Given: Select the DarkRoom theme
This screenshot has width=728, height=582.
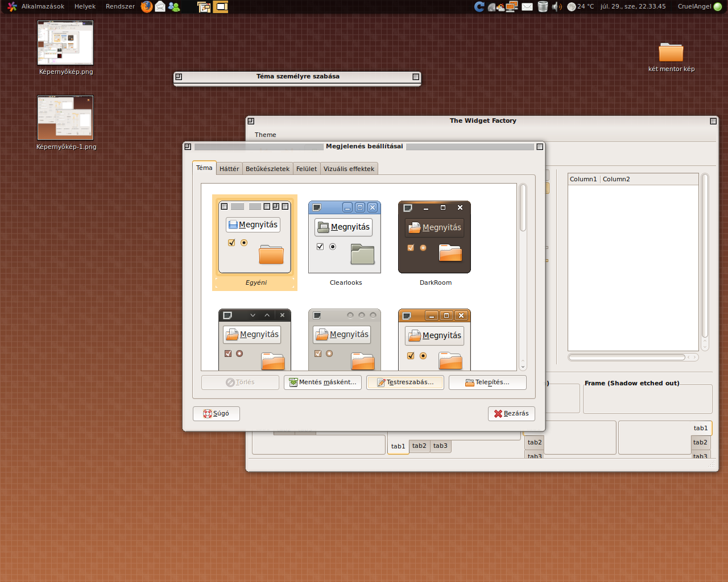Looking at the screenshot, I should 435,243.
